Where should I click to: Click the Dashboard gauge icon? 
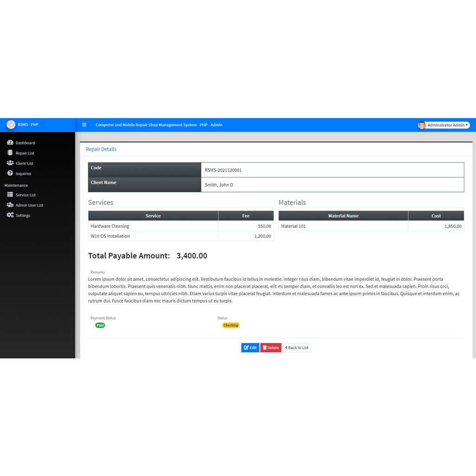(10, 143)
